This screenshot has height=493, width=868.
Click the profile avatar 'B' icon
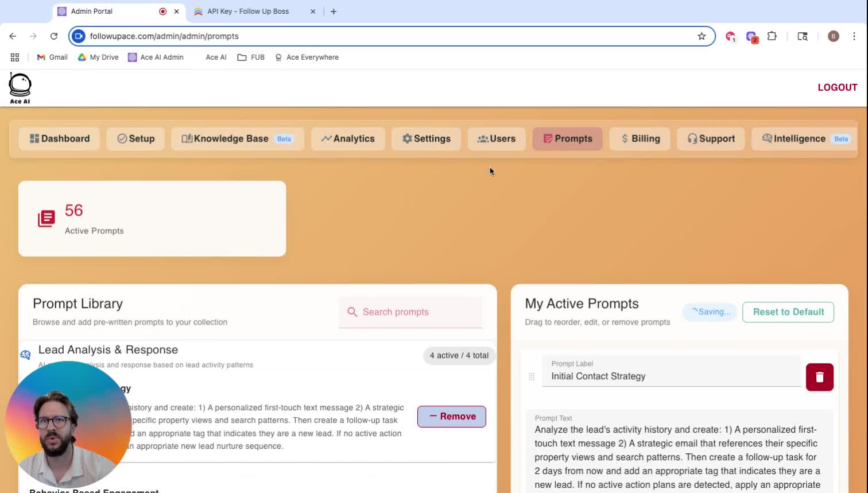(834, 36)
